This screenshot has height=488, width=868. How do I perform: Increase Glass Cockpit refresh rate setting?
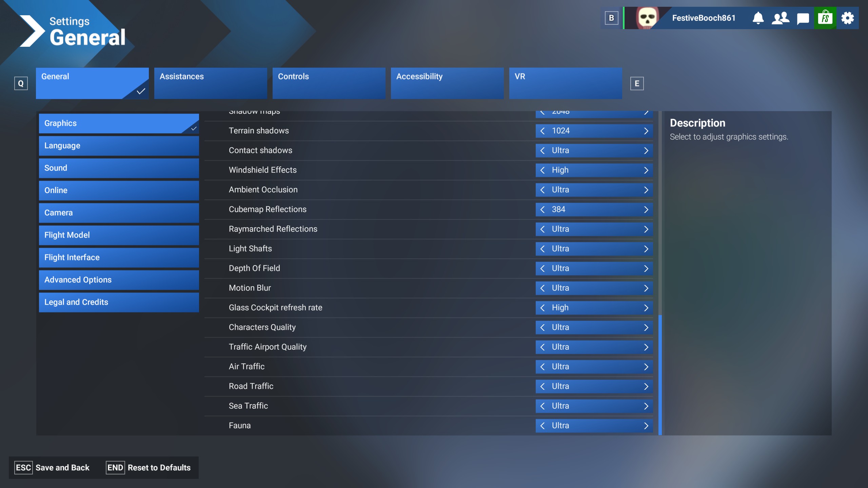(646, 308)
